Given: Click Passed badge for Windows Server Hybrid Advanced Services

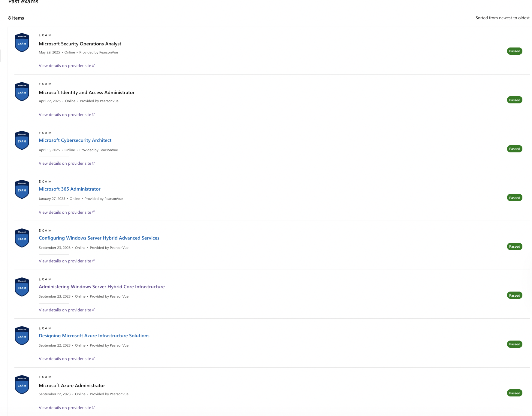Looking at the screenshot, I should pyautogui.click(x=515, y=246).
